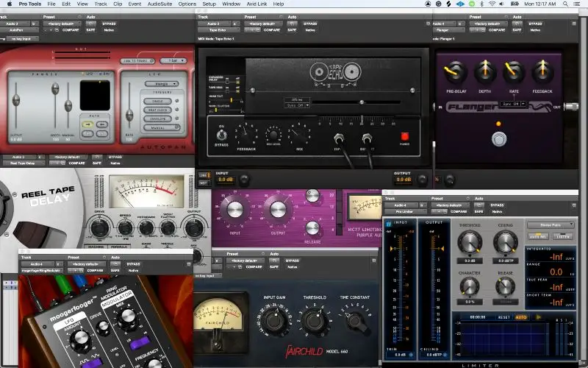Toggle the Pro Limiter Listen button
The height and width of the screenshot is (368, 588).
coord(562,236)
